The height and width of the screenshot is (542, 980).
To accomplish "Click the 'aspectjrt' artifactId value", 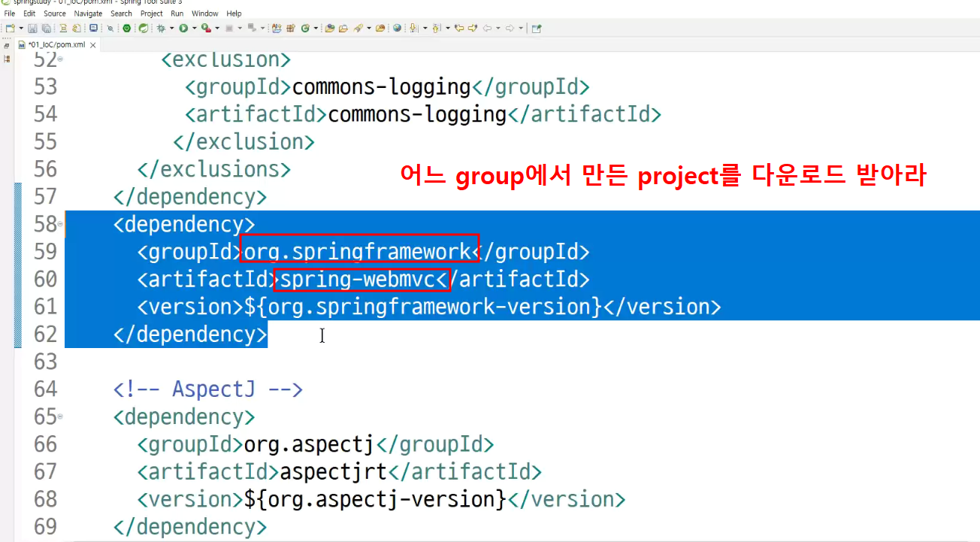I will click(x=333, y=472).
